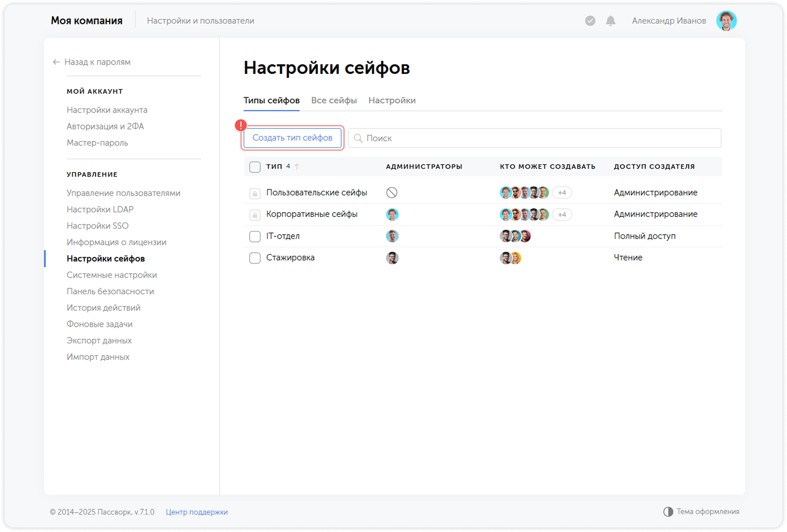Click the search magnifier icon
Viewport: 787px width, 532px height.
click(x=358, y=138)
